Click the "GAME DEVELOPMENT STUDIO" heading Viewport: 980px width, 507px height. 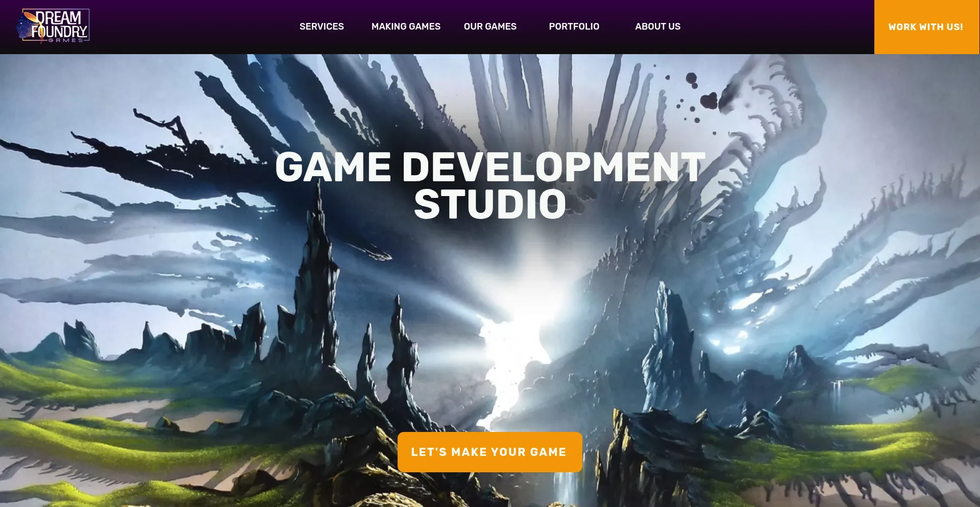point(489,184)
